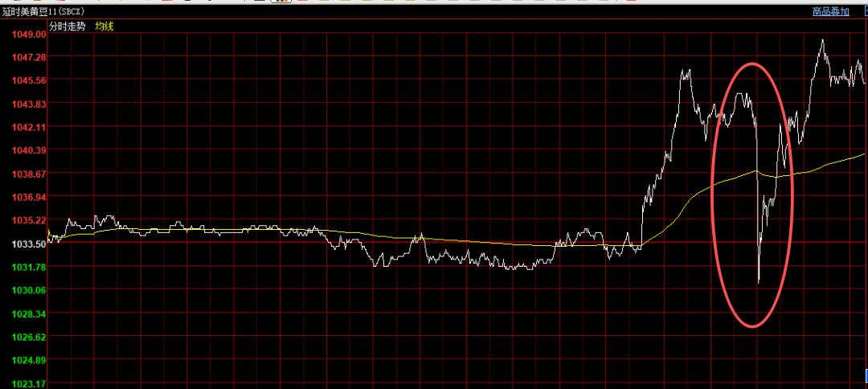
Task: Click the highest peak of white price line
Action: point(822,40)
